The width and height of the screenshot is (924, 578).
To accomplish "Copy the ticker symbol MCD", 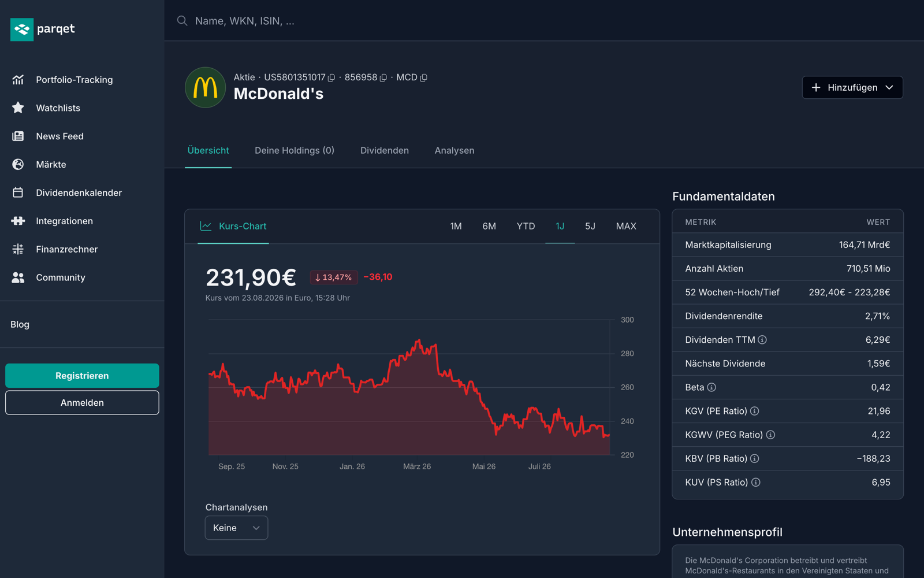I will pyautogui.click(x=424, y=77).
